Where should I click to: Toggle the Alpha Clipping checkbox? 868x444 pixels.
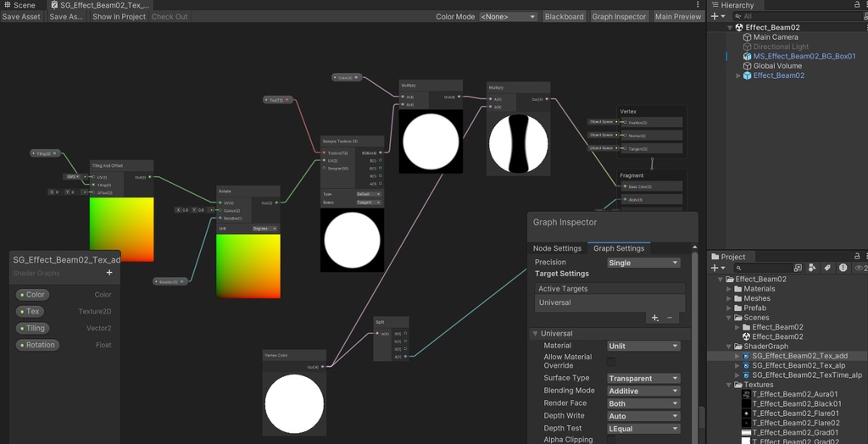coord(611,440)
